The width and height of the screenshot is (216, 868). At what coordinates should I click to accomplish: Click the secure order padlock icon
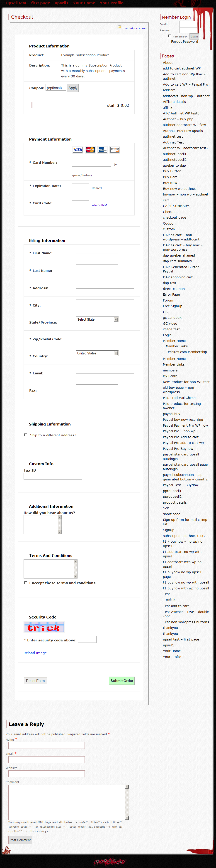point(119,27)
